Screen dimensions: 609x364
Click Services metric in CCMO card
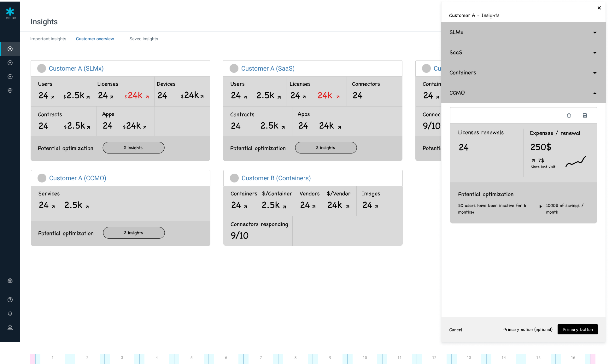[64, 200]
